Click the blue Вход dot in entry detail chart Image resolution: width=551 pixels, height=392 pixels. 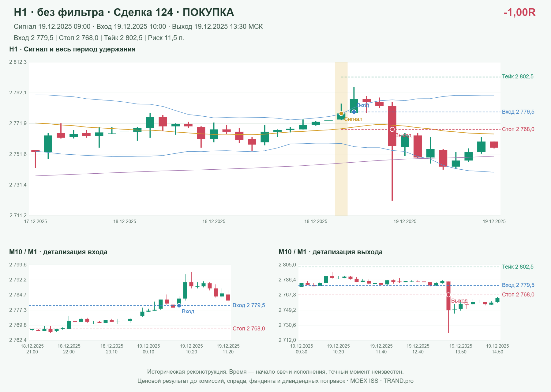179,306
